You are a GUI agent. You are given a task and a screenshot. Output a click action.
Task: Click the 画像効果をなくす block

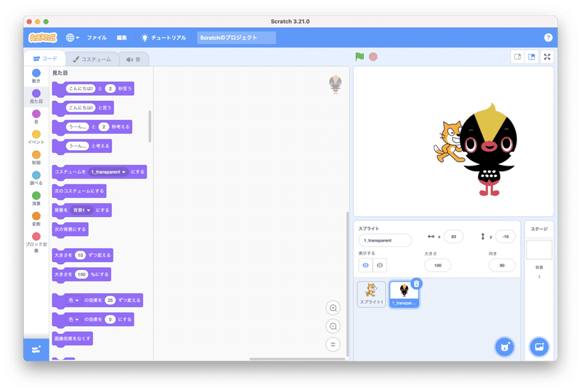72,339
